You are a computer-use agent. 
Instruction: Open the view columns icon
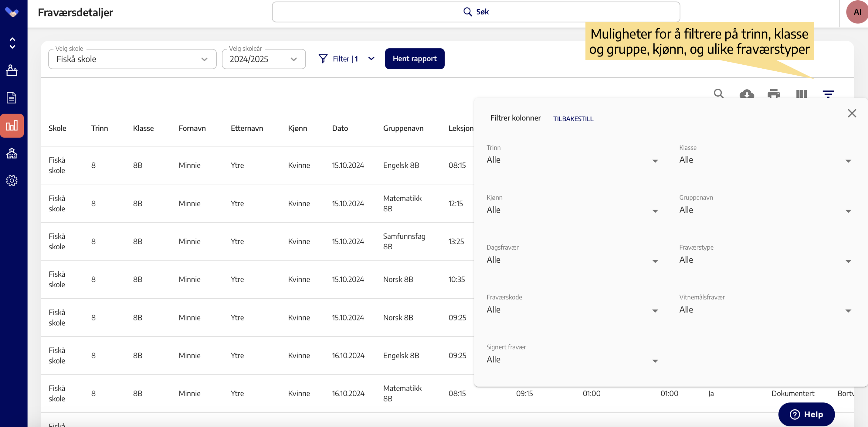click(x=801, y=94)
